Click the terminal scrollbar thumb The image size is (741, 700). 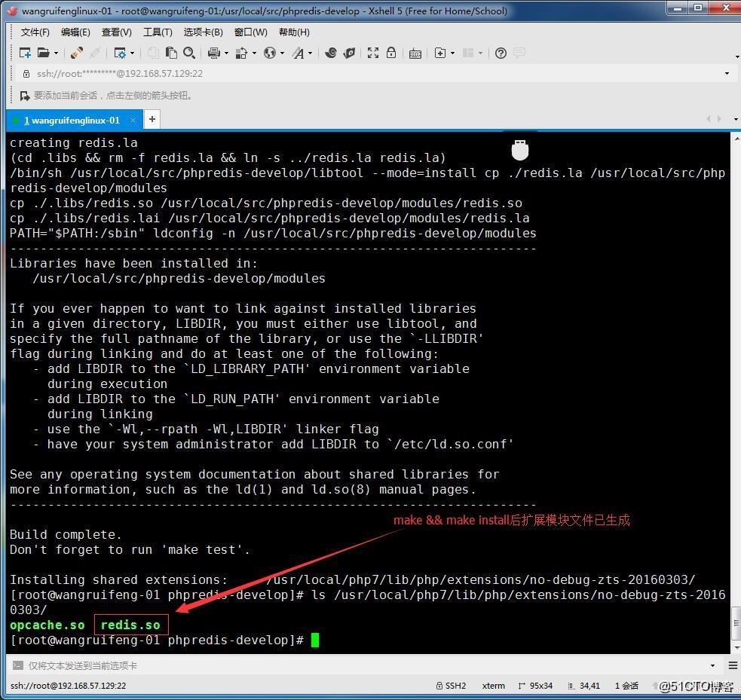[736, 623]
